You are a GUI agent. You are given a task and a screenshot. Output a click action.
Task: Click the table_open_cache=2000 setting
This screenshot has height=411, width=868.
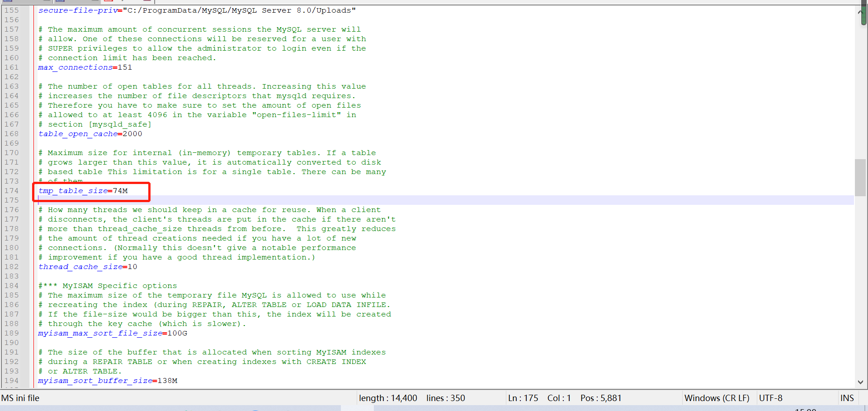90,133
